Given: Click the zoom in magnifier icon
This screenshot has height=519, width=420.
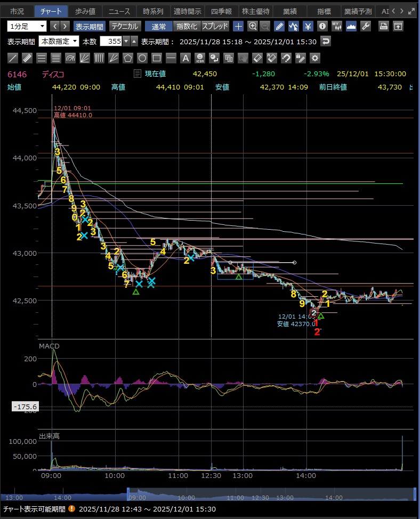Looking at the screenshot, I should [x=253, y=26].
